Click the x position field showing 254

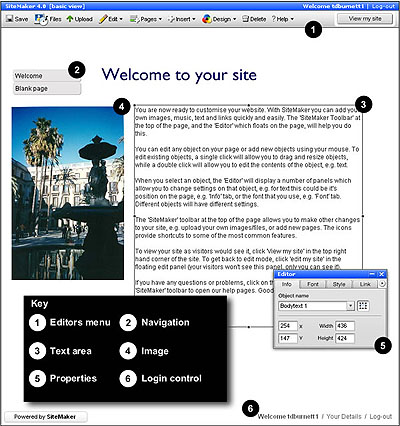287,326
